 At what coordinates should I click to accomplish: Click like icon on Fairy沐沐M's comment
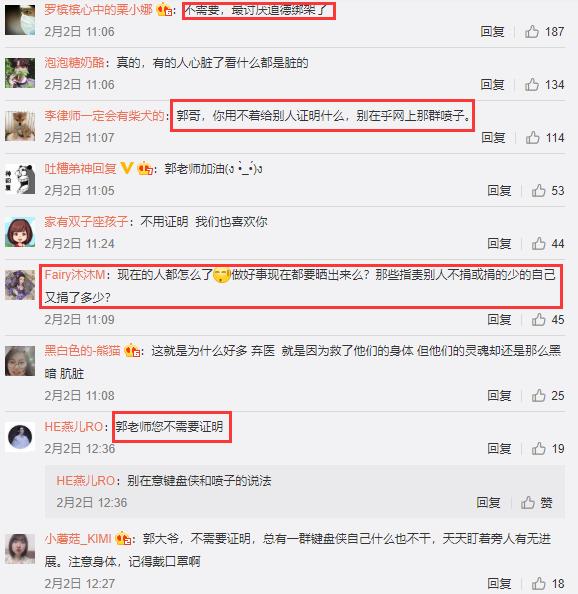(539, 320)
